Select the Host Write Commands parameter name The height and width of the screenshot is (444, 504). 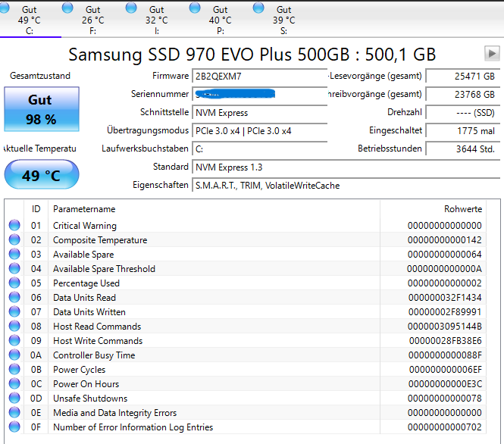coord(98,340)
